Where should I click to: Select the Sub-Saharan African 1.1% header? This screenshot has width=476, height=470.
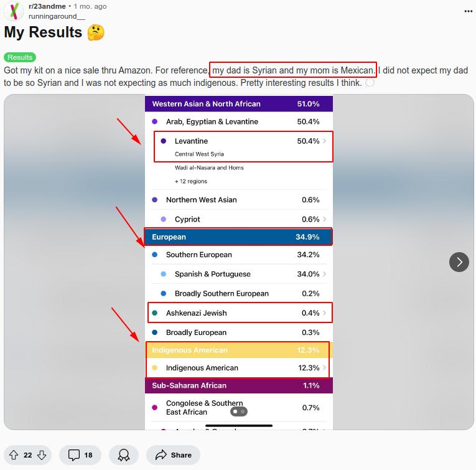[x=239, y=385]
